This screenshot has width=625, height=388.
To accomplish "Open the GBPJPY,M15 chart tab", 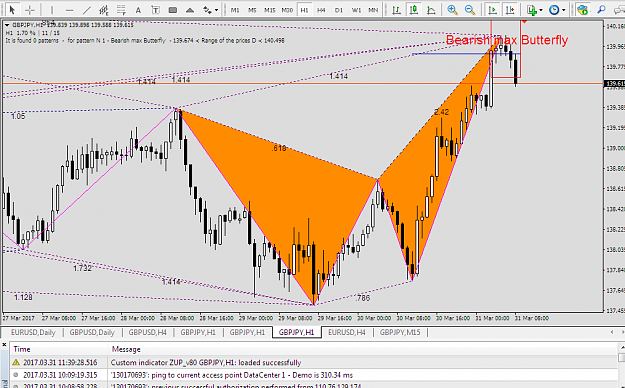I will 400,332.
